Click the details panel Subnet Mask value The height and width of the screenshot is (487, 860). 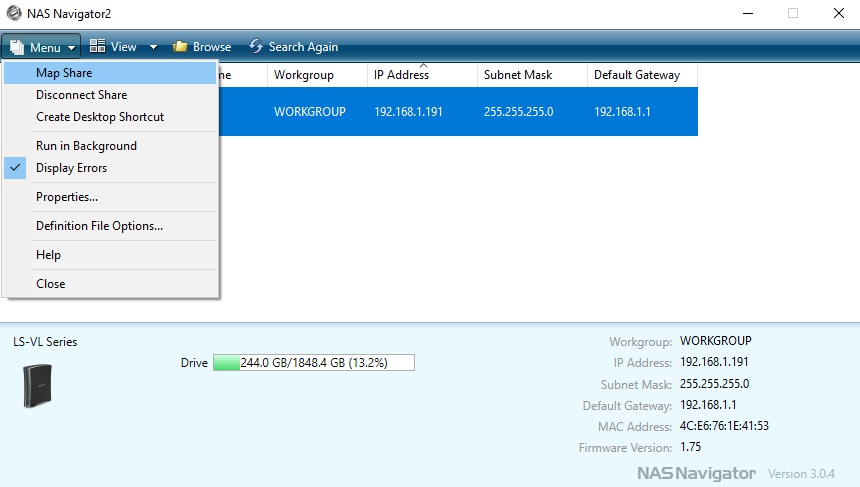pos(715,383)
